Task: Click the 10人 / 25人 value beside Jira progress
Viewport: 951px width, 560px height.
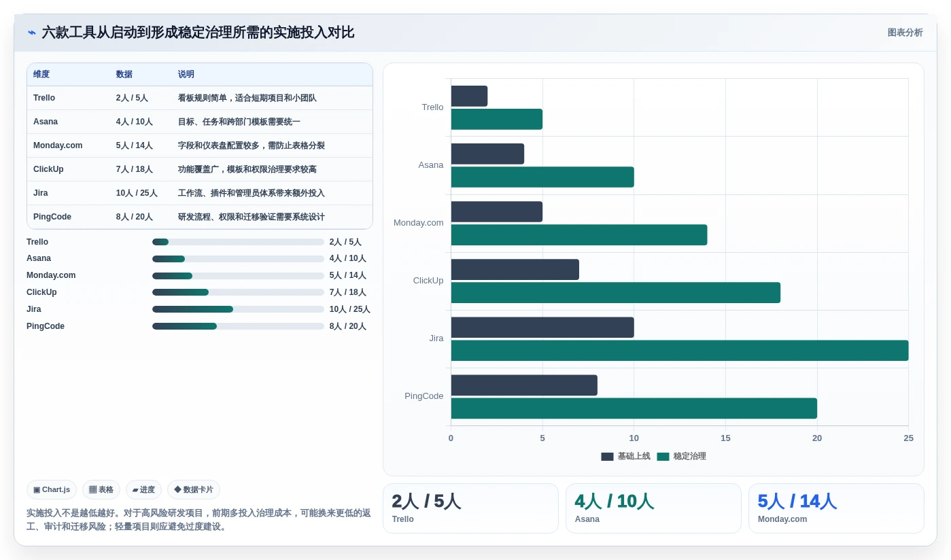Action: click(350, 309)
